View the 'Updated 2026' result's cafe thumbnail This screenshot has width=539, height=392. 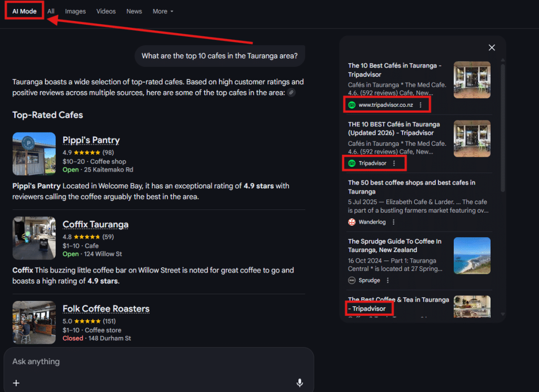point(472,138)
